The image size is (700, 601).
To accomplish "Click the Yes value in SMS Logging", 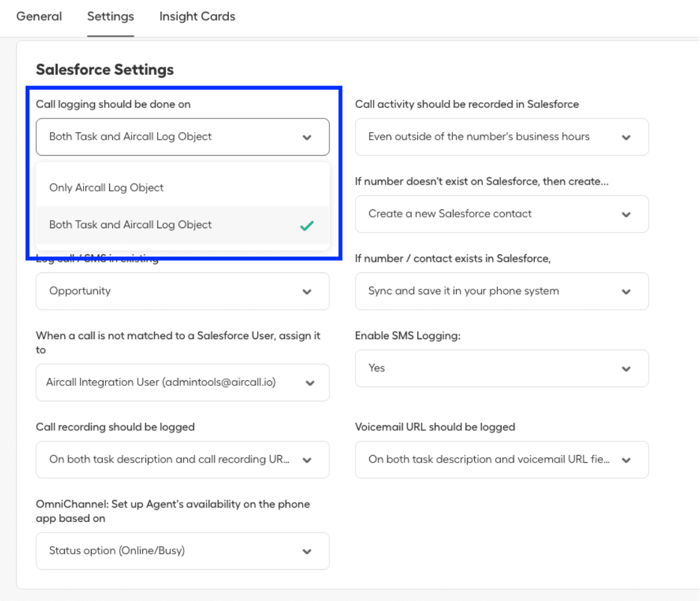I will pos(377,368).
